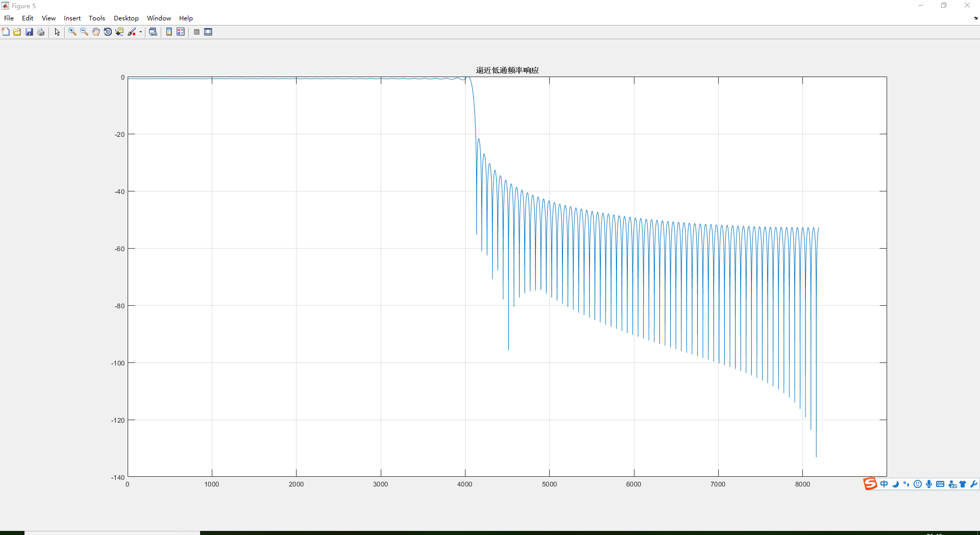Open the Window menu
Image resolution: width=980 pixels, height=535 pixels.
click(159, 18)
